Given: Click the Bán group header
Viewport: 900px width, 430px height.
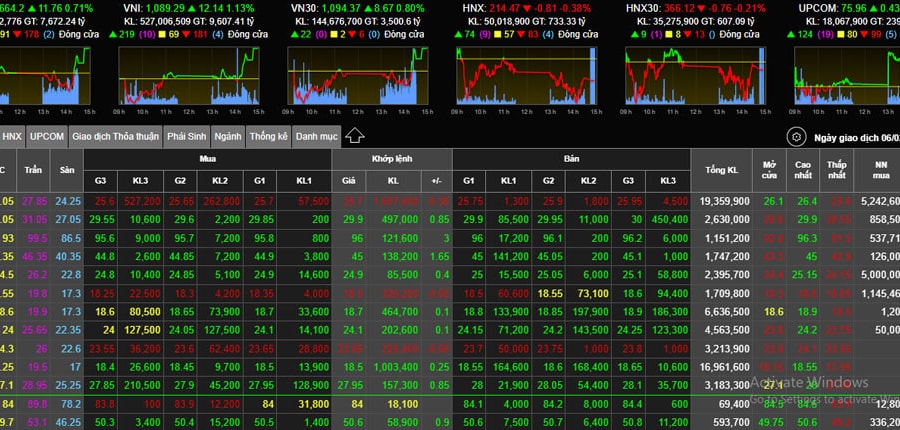Looking at the screenshot, I should tap(571, 159).
